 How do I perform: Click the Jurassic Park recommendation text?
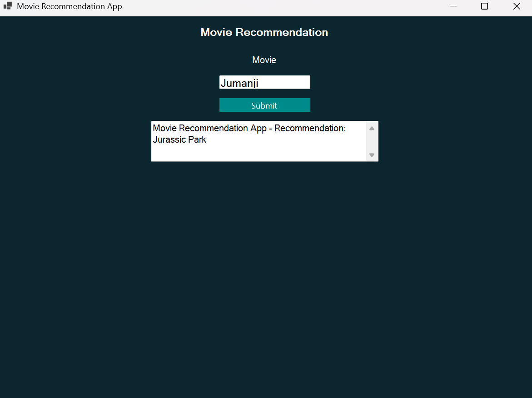coord(179,140)
